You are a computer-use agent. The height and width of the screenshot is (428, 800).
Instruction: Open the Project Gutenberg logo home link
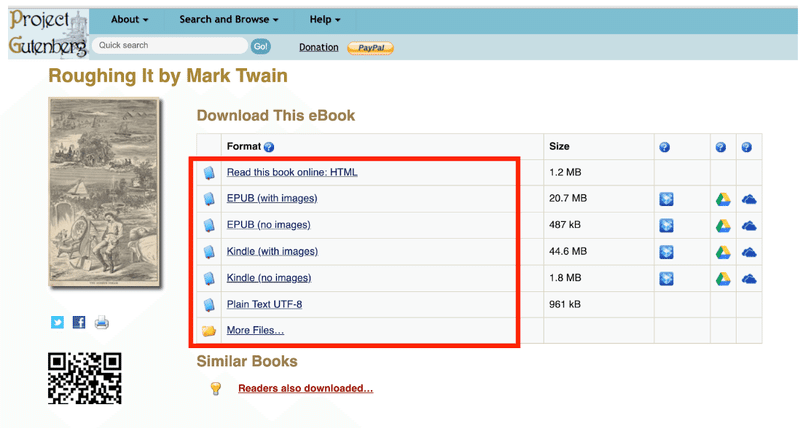[x=48, y=34]
